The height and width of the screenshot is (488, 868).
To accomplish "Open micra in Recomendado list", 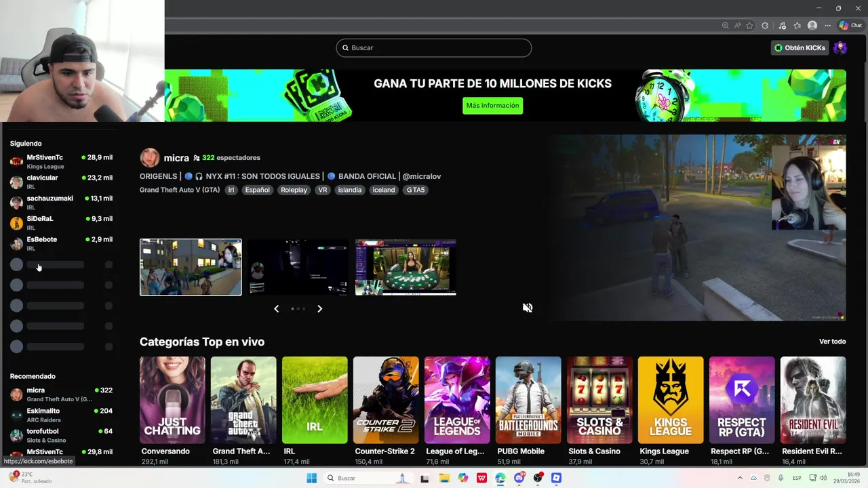I will 61,394.
